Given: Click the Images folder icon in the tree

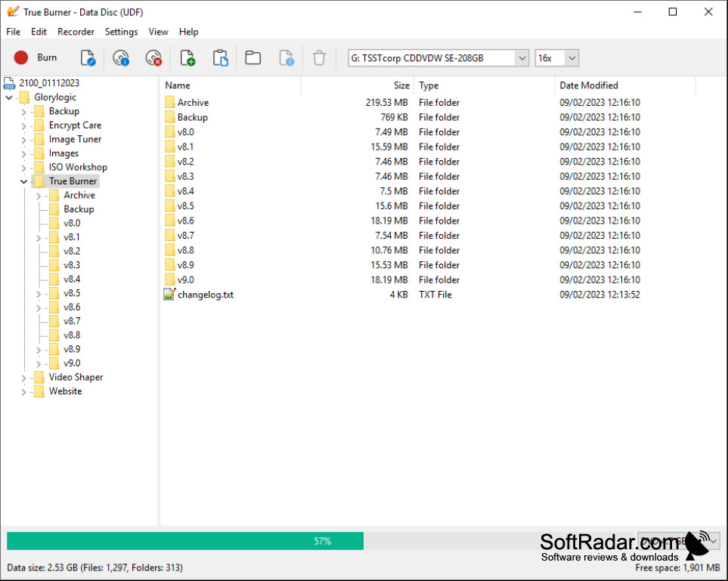Looking at the screenshot, I should (39, 153).
